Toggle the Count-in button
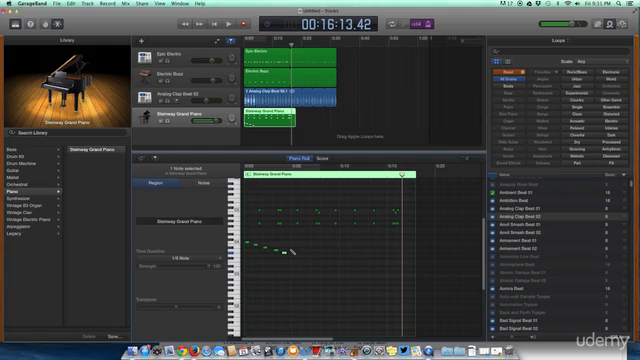 (x=416, y=24)
